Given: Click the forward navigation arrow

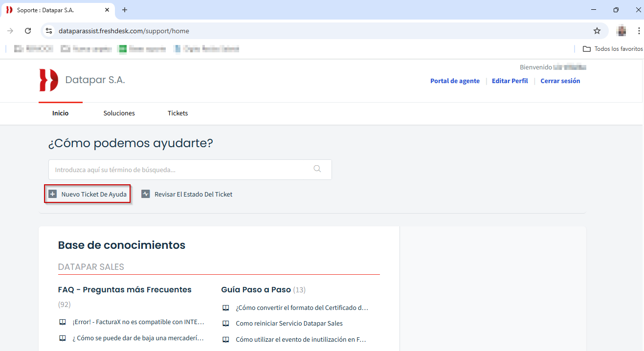Looking at the screenshot, I should point(10,31).
